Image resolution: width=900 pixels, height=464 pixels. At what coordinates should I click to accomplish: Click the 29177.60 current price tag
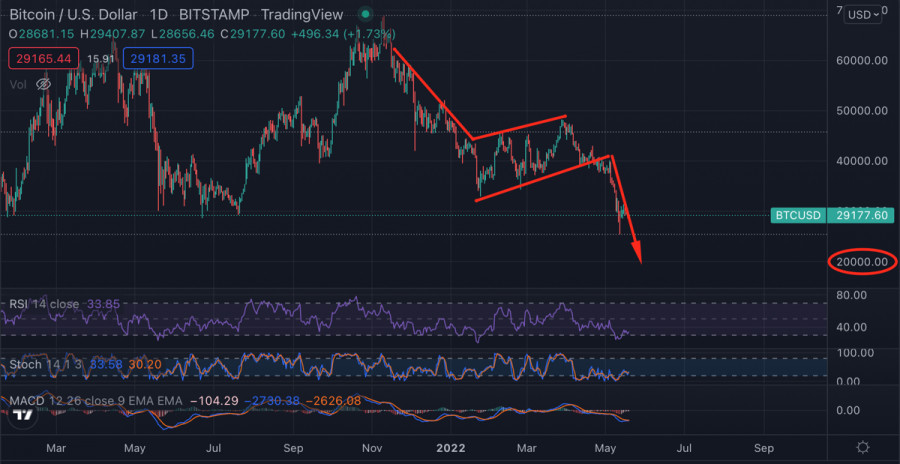point(861,215)
